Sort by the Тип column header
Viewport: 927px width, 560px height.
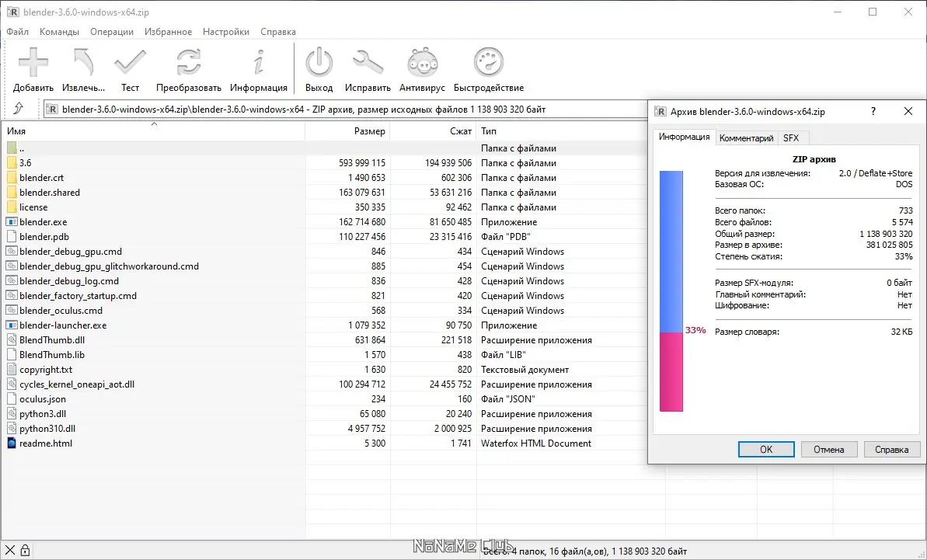563,131
